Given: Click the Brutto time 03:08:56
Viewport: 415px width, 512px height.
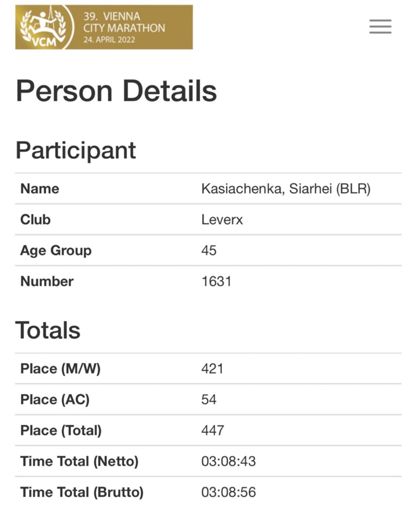Looking at the screenshot, I should pos(228,492).
